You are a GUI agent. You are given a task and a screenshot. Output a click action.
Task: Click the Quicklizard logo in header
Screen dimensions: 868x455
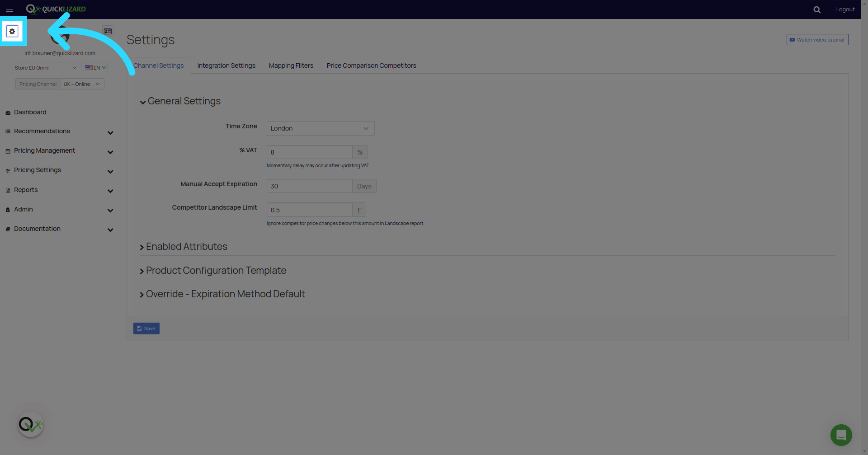56,9
